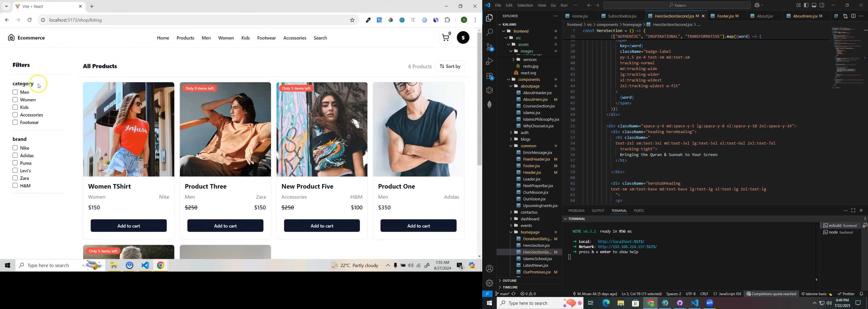Open Women TShirt product image
Viewport: 868px width, 309px height.
[x=129, y=129]
